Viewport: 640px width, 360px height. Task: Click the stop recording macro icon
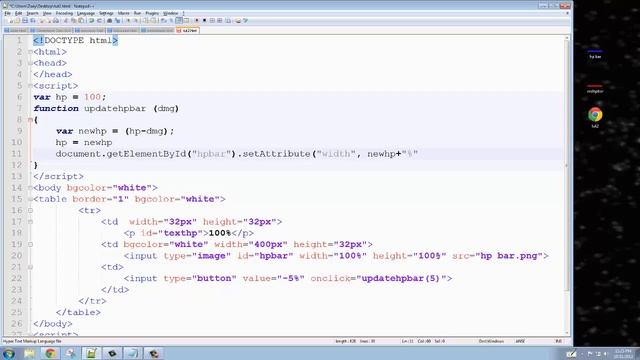pos(204,20)
